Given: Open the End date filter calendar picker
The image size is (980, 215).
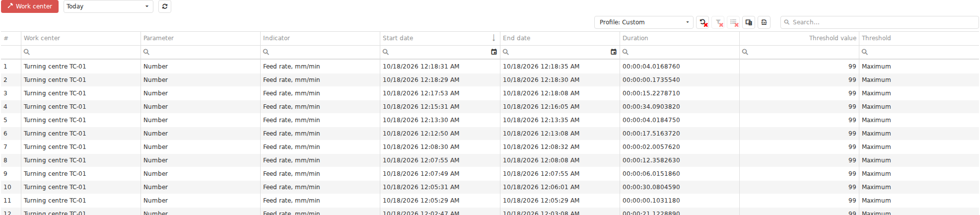Looking at the screenshot, I should 614,52.
